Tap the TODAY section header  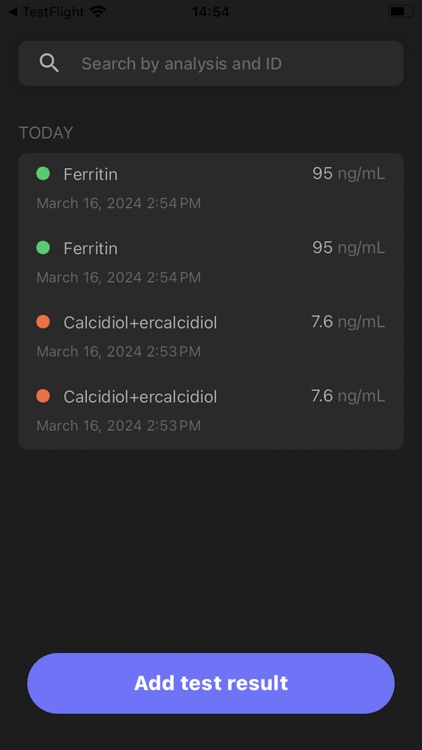click(x=46, y=132)
